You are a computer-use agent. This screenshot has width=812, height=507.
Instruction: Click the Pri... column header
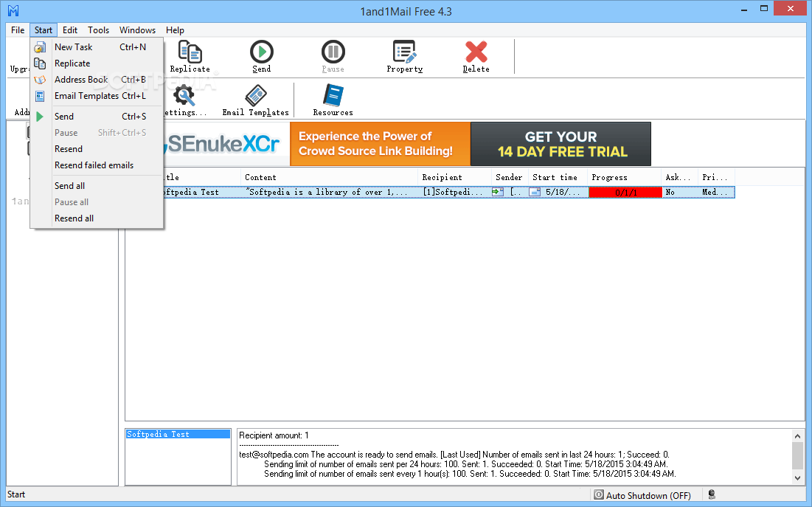click(716, 177)
